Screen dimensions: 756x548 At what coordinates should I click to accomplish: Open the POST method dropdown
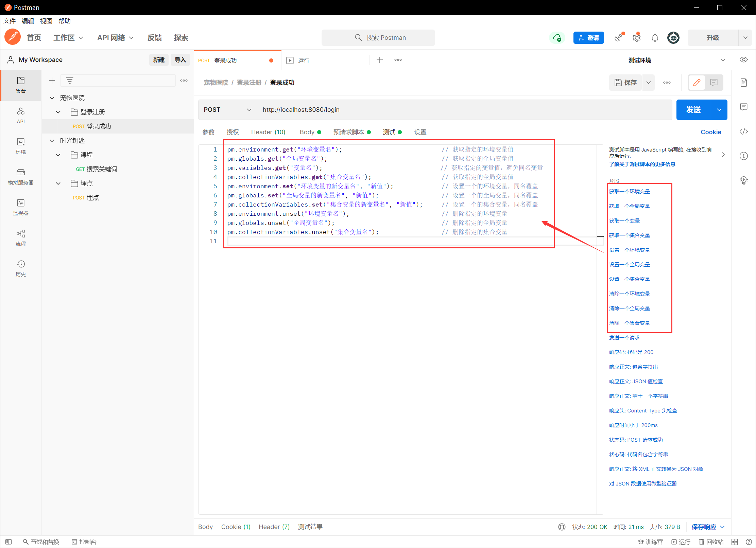coord(227,110)
